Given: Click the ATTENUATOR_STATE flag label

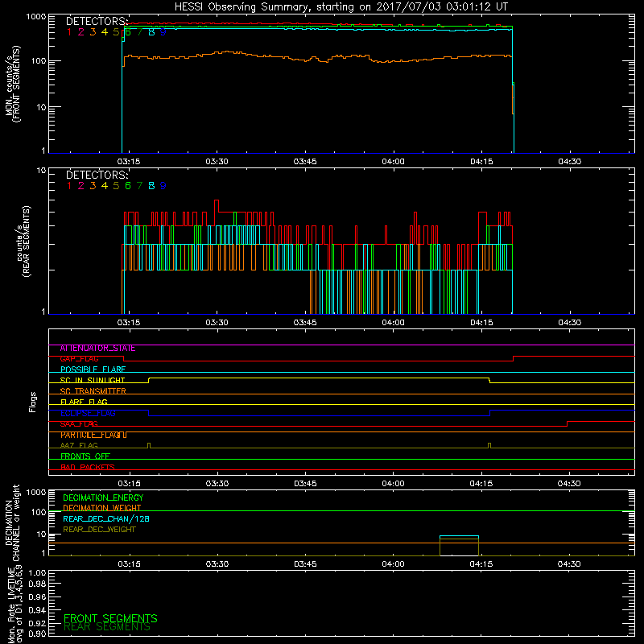Looking at the screenshot, I should tap(97, 349).
